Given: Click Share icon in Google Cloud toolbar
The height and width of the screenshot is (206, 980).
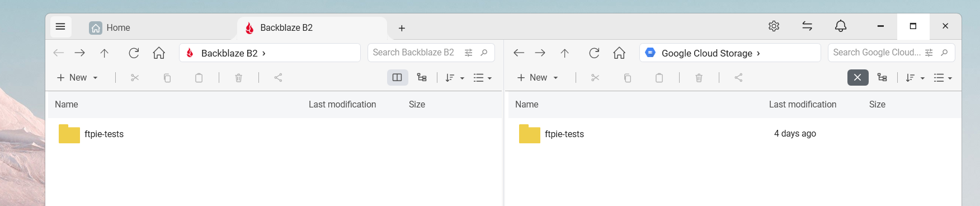Looking at the screenshot, I should (x=738, y=78).
